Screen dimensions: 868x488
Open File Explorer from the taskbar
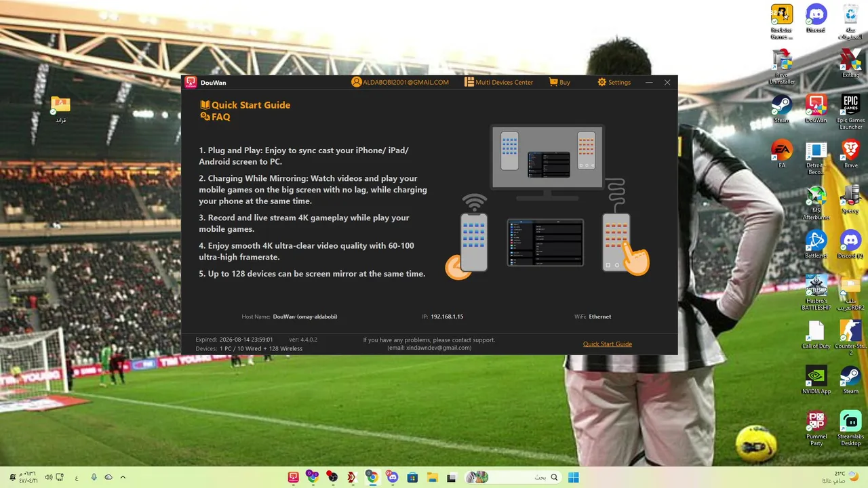coord(432,477)
